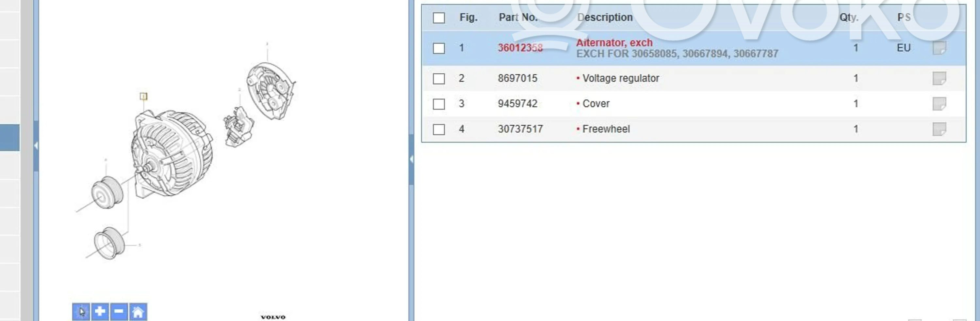
Task: Open part number 36012358 link
Action: point(520,48)
